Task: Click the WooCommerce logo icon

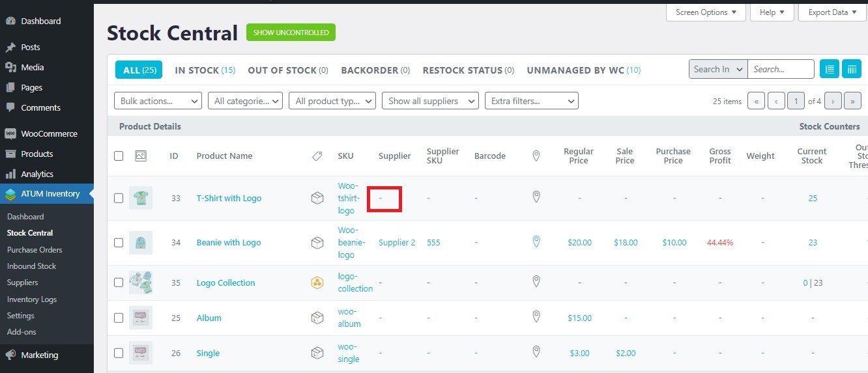Action: pos(10,133)
